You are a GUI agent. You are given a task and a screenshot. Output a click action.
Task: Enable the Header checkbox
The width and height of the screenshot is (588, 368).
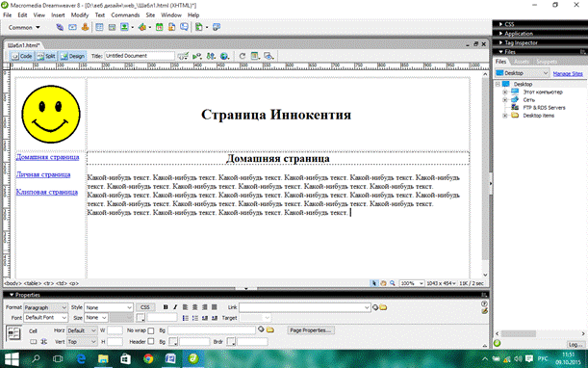click(151, 341)
